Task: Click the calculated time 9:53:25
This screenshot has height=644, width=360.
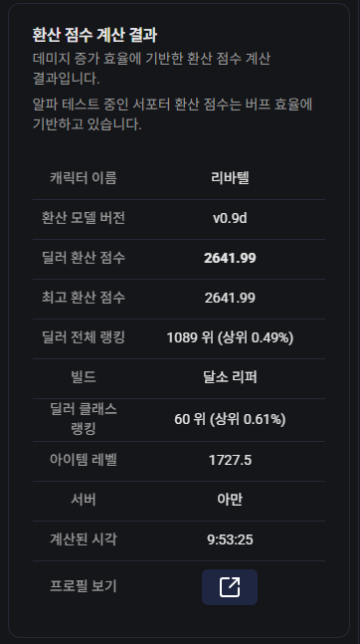Action: tap(230, 539)
